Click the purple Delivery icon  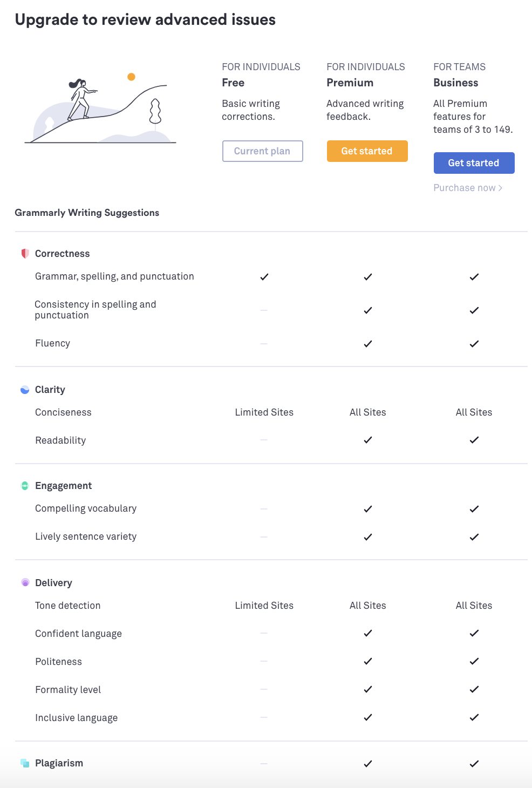[25, 582]
